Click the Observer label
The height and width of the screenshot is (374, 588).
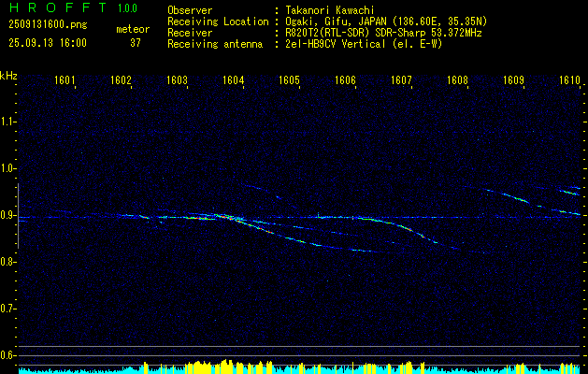(x=190, y=10)
